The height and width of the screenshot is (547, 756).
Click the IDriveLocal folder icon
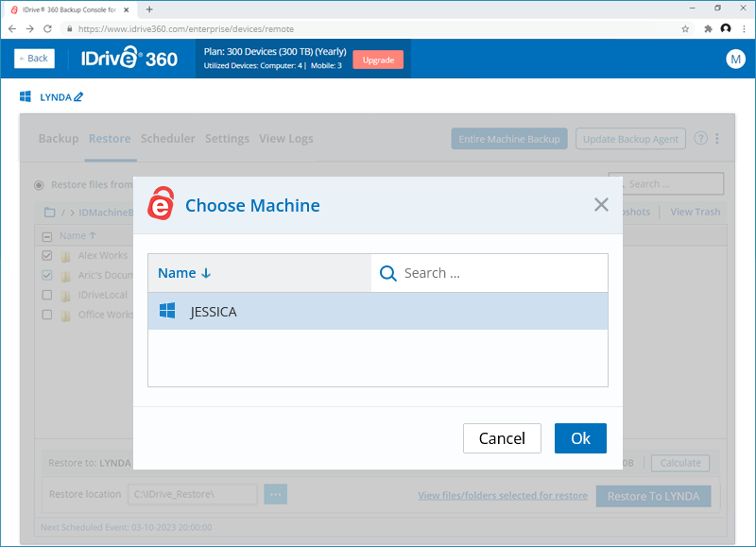65,296
